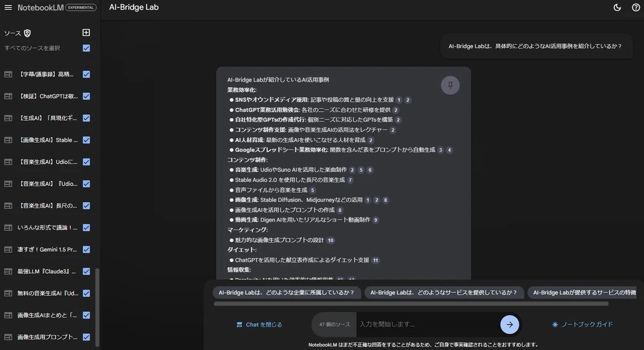
Task: Uncheck the 画像生成AIまとめと「 source checkbox
Action: pos(86,315)
